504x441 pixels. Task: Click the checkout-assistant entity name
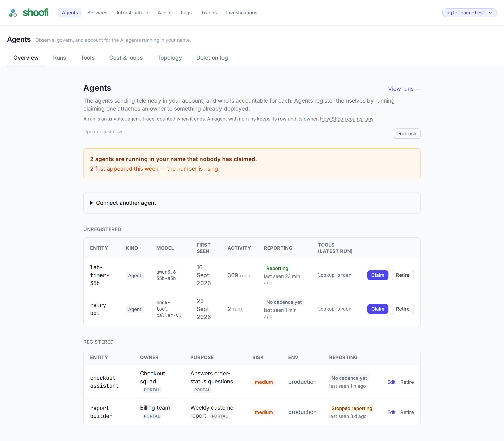pyautogui.click(x=104, y=382)
